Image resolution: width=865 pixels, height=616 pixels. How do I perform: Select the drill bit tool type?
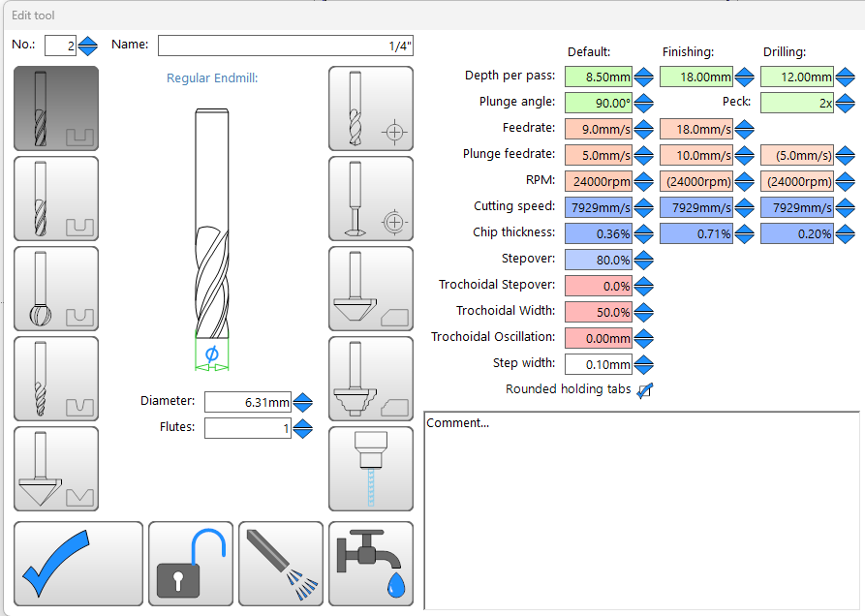pyautogui.click(x=370, y=108)
